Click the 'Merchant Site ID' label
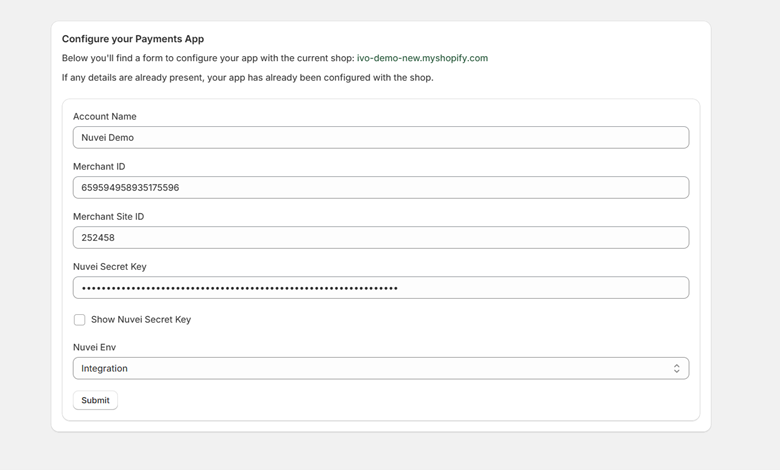780x470 pixels. [x=108, y=217]
